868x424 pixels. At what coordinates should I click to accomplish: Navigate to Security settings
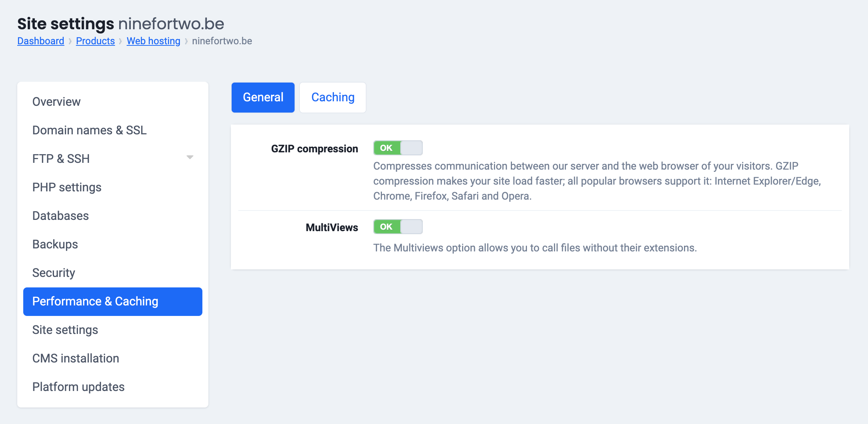tap(54, 273)
